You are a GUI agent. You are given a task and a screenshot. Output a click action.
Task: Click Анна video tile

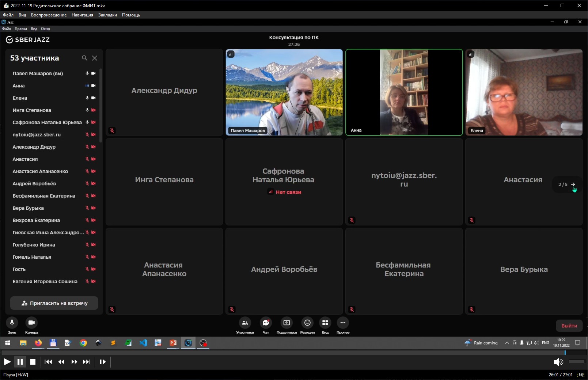point(404,92)
